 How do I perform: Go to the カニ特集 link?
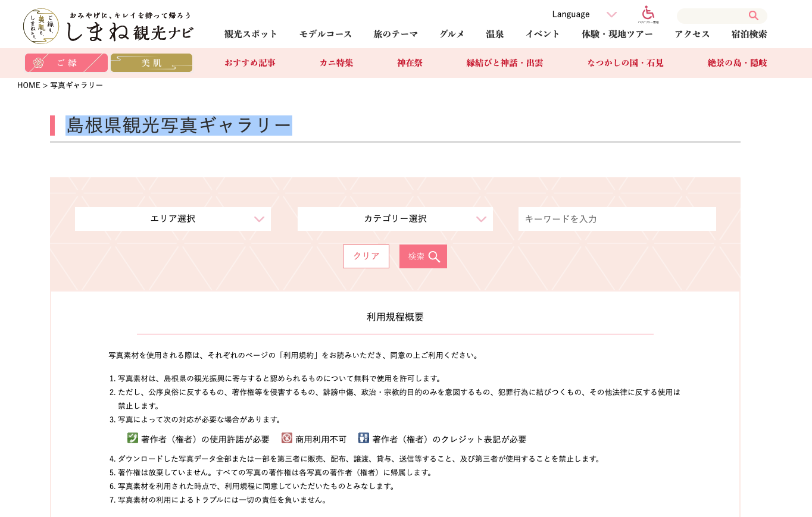point(336,63)
